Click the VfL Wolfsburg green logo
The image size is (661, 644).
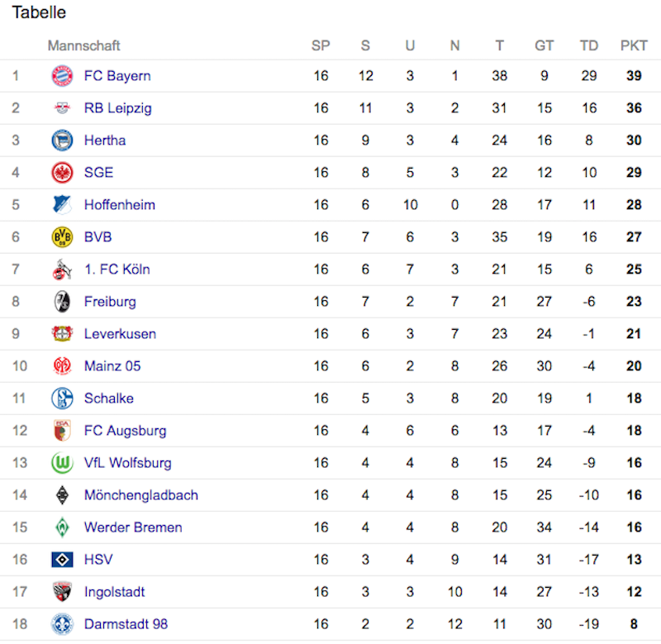[62, 463]
